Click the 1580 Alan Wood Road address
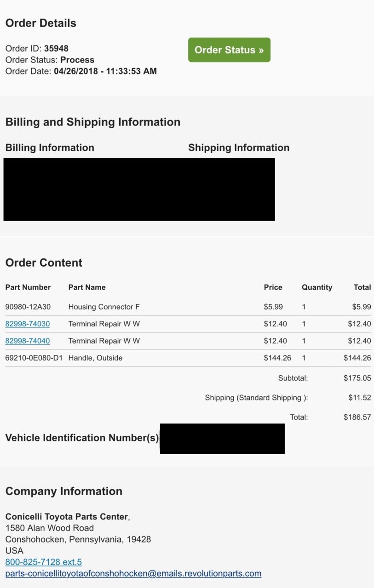Screen dimensions: 374x588 [x=50, y=528]
